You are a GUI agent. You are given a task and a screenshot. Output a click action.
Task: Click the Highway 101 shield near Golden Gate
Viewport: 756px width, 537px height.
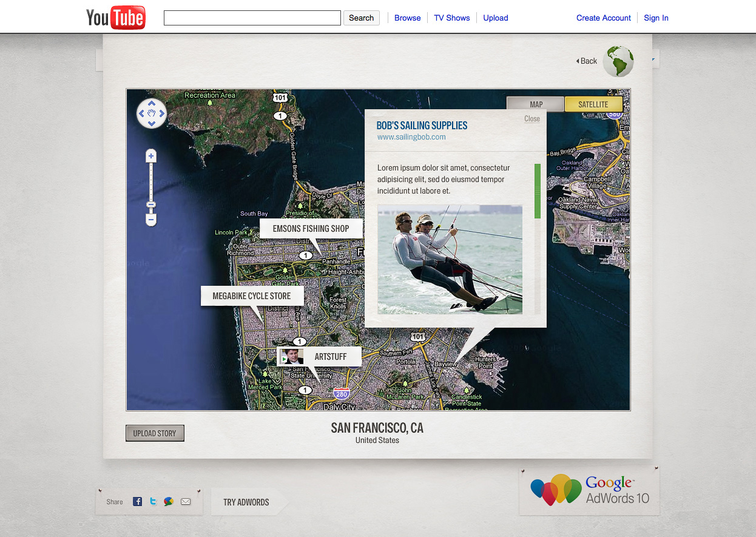(x=280, y=98)
